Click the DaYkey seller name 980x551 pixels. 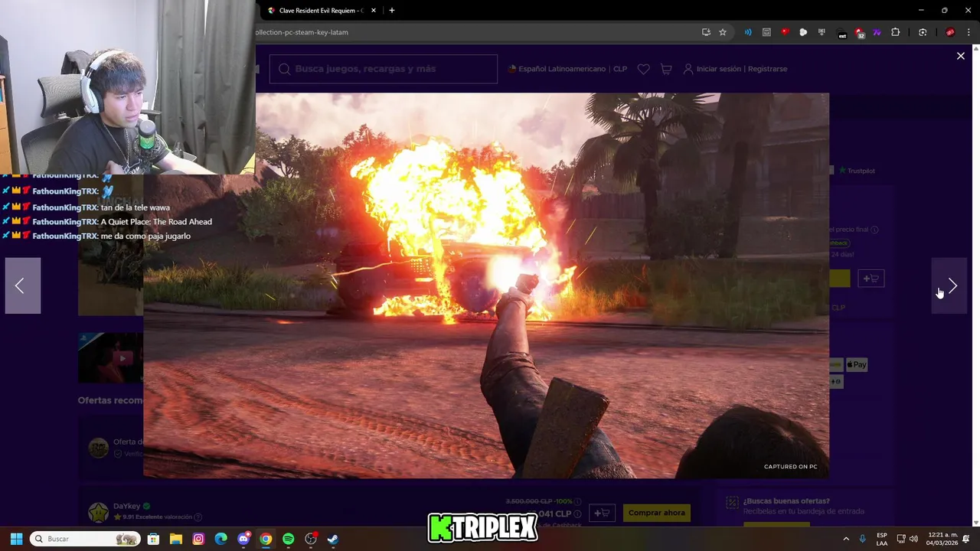[x=127, y=506]
